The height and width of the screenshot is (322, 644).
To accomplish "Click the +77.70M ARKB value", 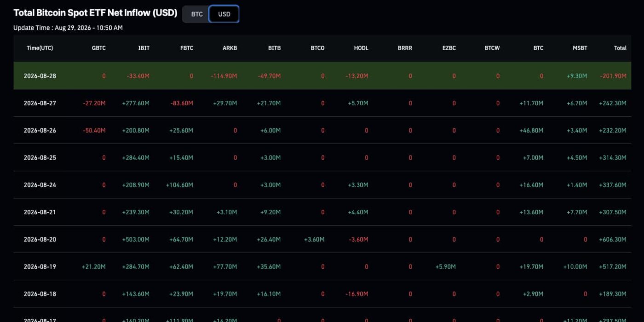I will [x=225, y=266].
